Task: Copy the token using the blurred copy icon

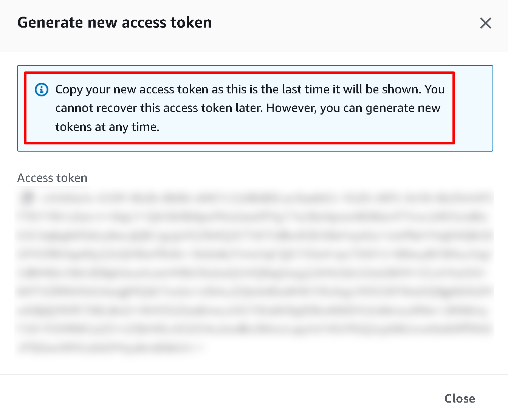Action: click(x=28, y=197)
